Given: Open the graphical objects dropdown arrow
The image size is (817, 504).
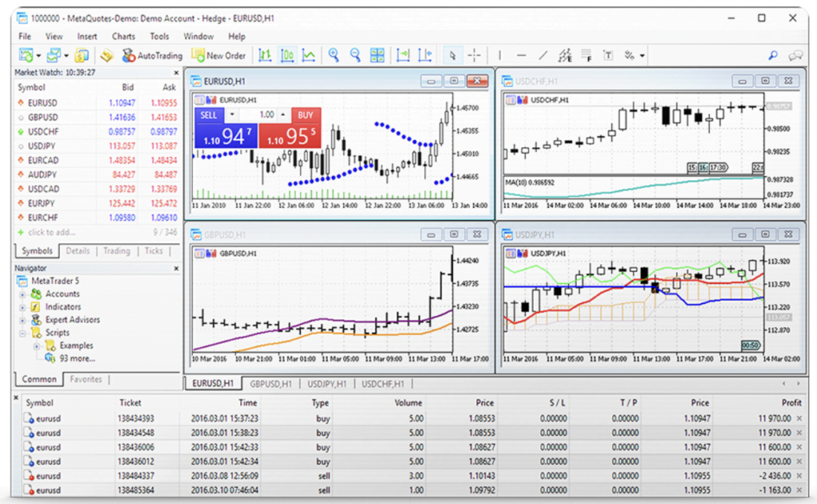Looking at the screenshot, I should [x=642, y=56].
